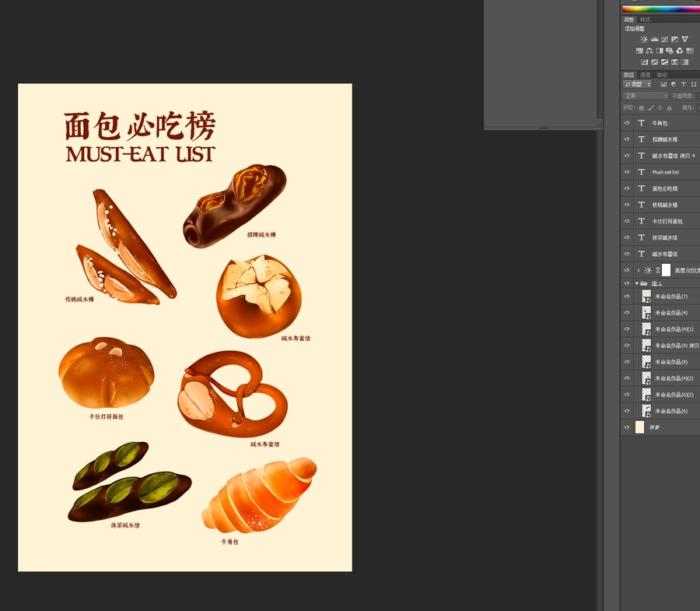Viewport: 700px width, 611px height.
Task: Toggle visibility of Must-eat list layer
Action: [x=627, y=172]
